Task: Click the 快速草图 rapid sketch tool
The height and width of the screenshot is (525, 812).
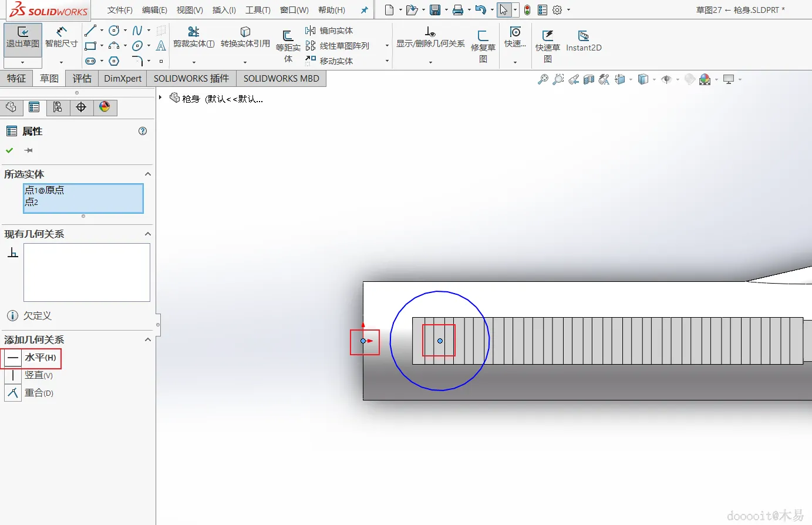Action: (x=547, y=46)
